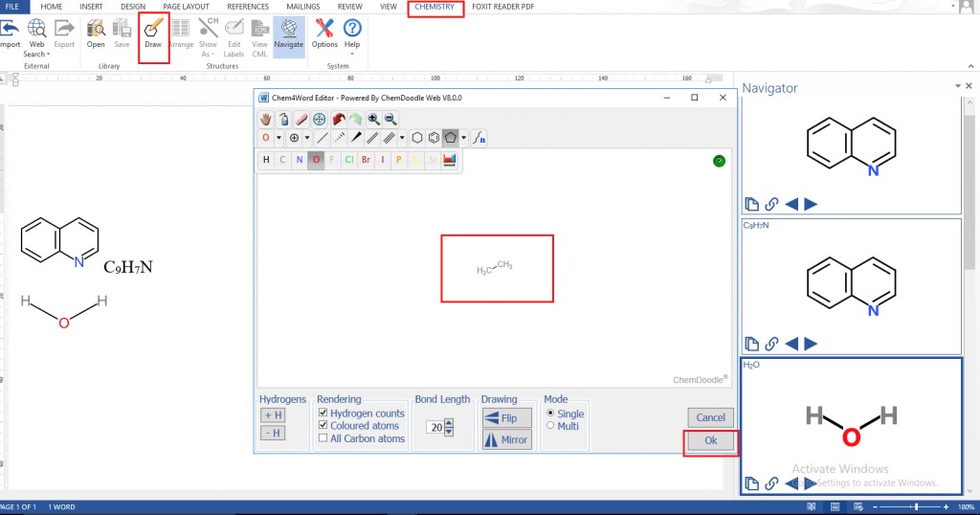980x515 pixels.
Task: Expand the bond types dropdown arrow
Action: 402,138
